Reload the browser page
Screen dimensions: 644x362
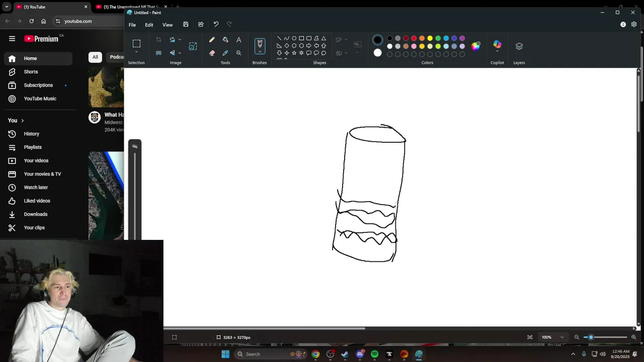31,21
